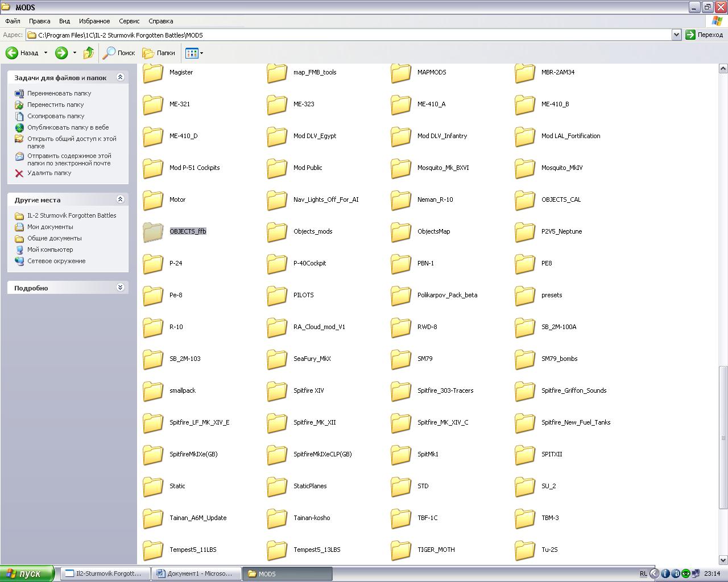The width and height of the screenshot is (728, 582).
Task: Open the Forward button history dropdown
Action: (x=75, y=53)
